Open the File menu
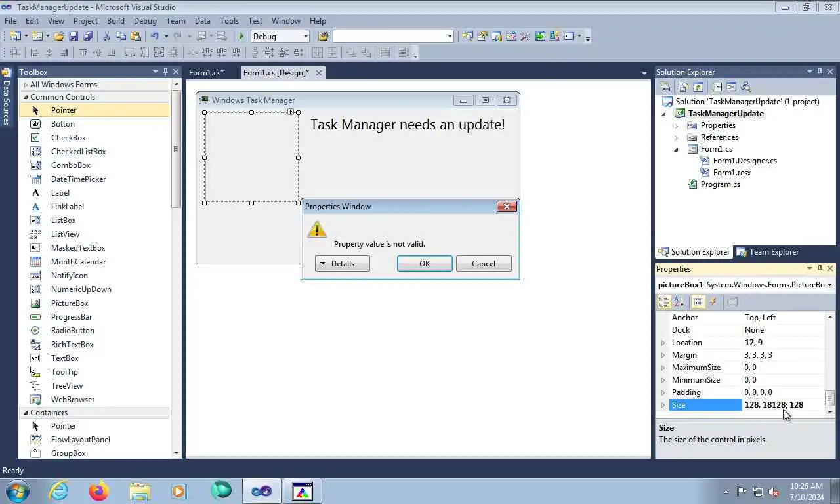 10,21
